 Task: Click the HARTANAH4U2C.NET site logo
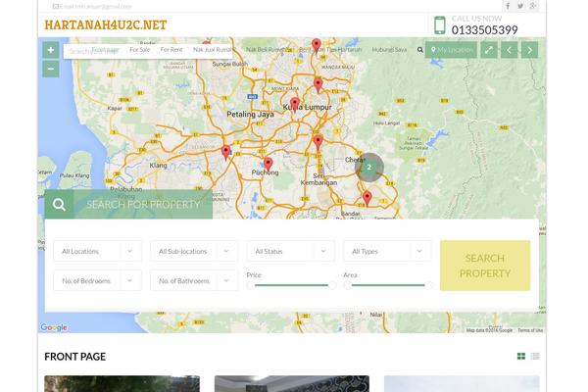[x=106, y=24]
